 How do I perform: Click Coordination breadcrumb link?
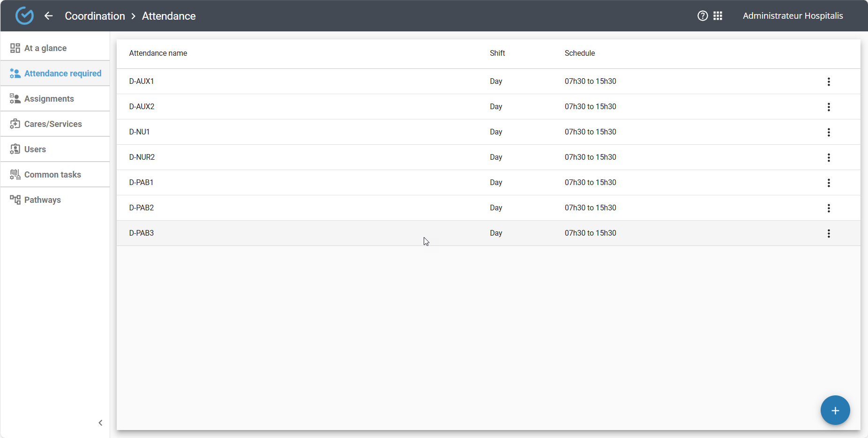coord(95,16)
